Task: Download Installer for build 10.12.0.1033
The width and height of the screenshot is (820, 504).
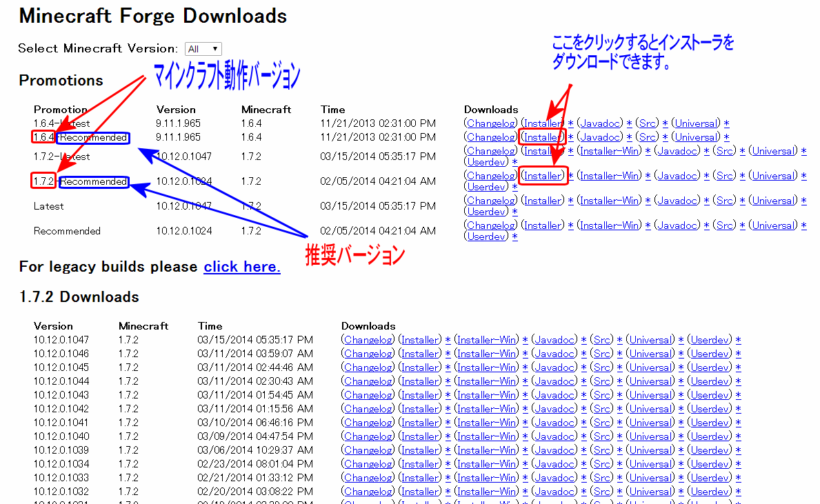Action: click(420, 478)
